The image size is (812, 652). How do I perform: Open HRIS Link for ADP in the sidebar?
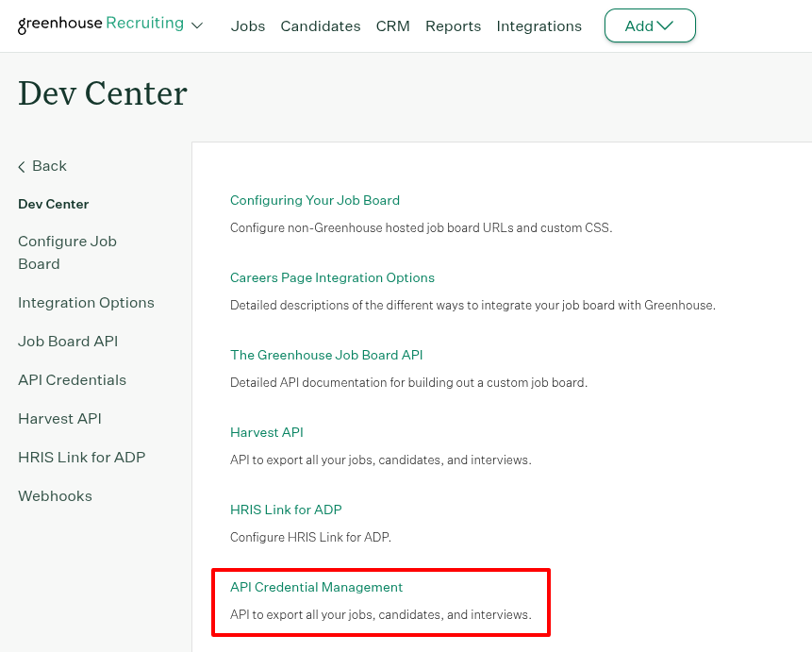click(x=82, y=457)
